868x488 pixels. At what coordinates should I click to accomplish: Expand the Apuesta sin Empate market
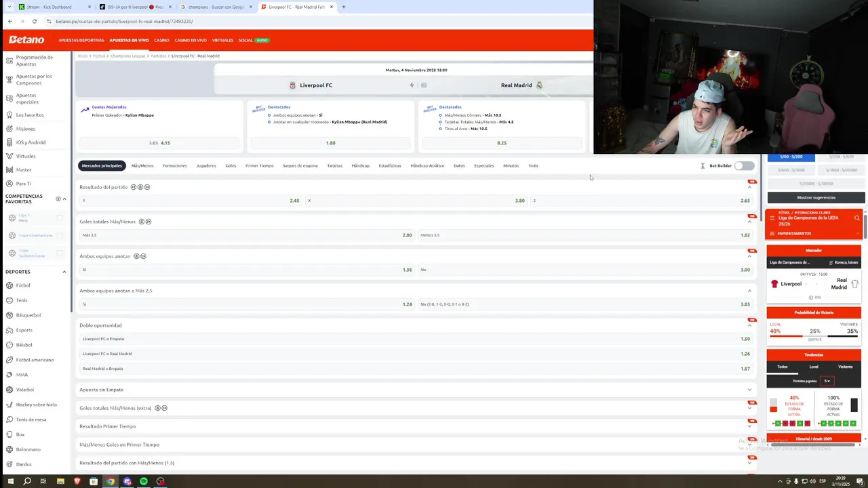pos(749,390)
